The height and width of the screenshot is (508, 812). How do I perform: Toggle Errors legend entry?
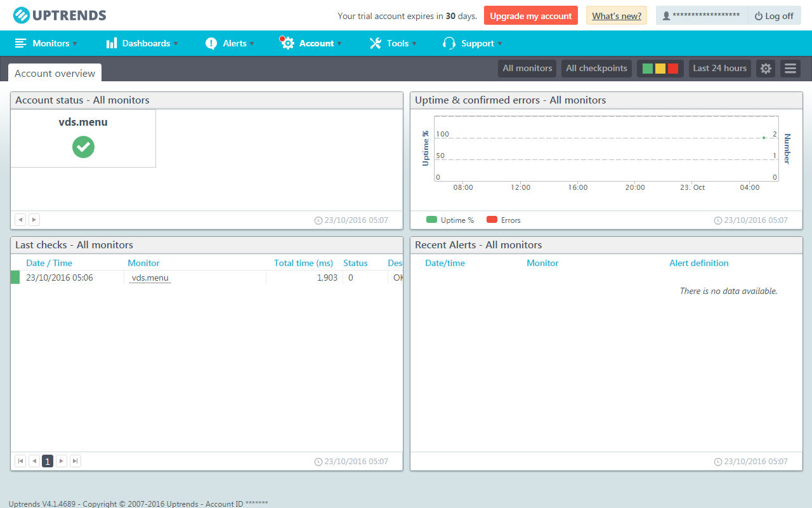pyautogui.click(x=504, y=220)
